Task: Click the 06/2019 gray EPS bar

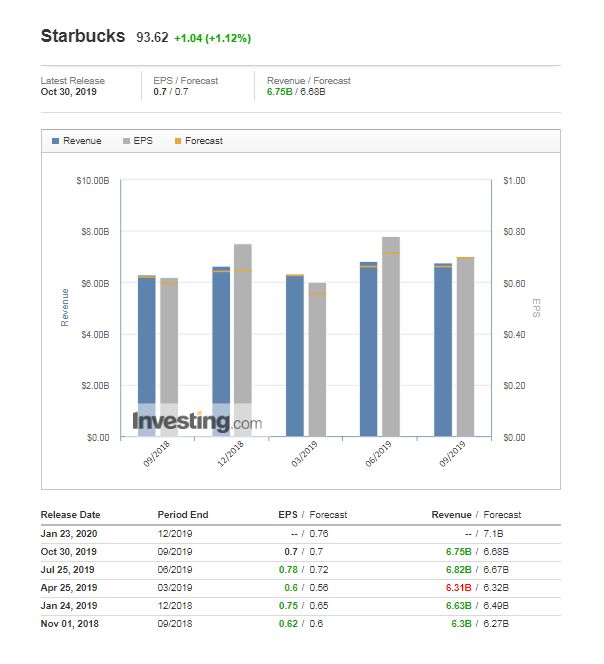Action: 391,337
